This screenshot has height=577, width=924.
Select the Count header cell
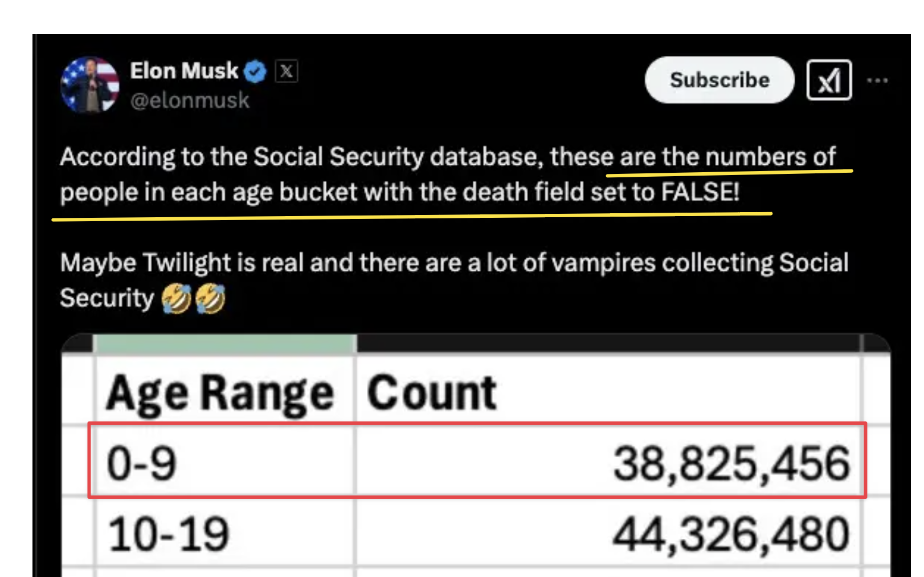(607, 392)
